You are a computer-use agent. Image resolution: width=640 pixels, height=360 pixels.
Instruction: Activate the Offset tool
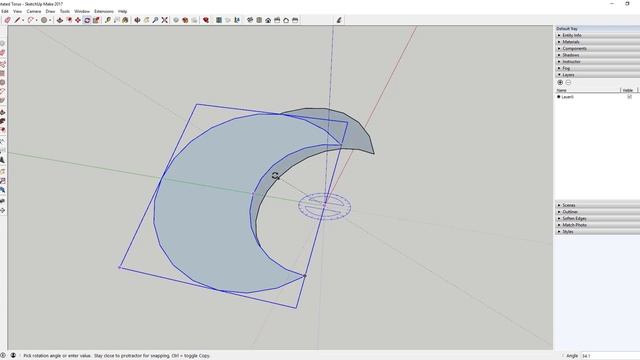(69, 20)
